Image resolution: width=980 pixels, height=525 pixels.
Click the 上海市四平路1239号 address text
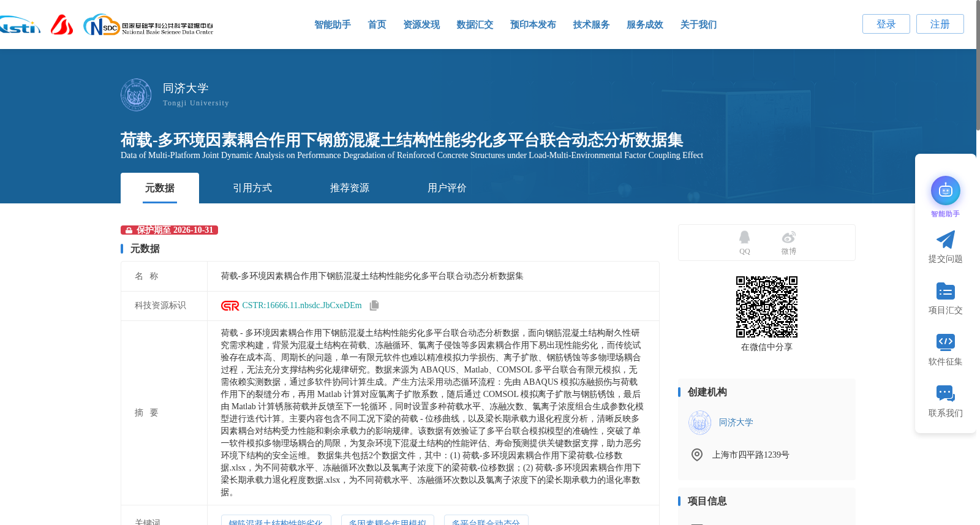750,455
